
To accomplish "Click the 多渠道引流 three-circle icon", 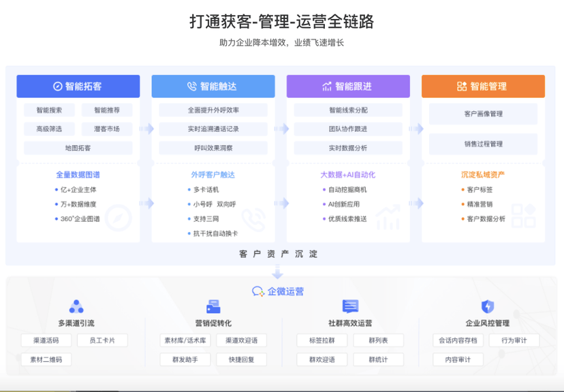I will pos(76,306).
